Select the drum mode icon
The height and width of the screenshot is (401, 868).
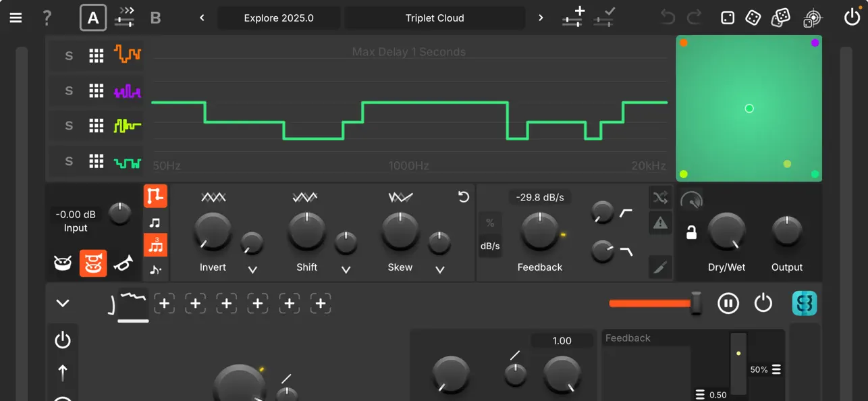coord(63,263)
